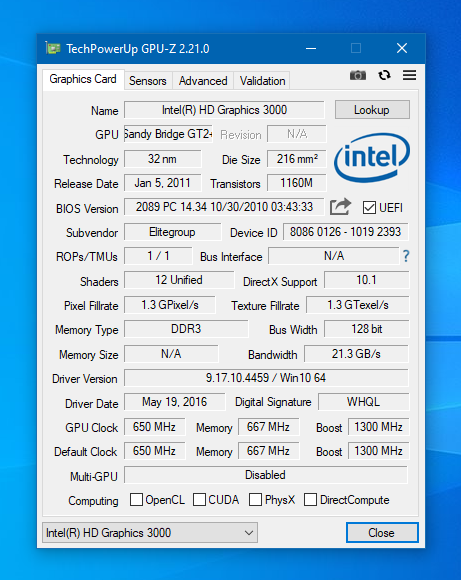Click the Intel logo image
The width and height of the screenshot is (461, 580).
[x=372, y=158]
